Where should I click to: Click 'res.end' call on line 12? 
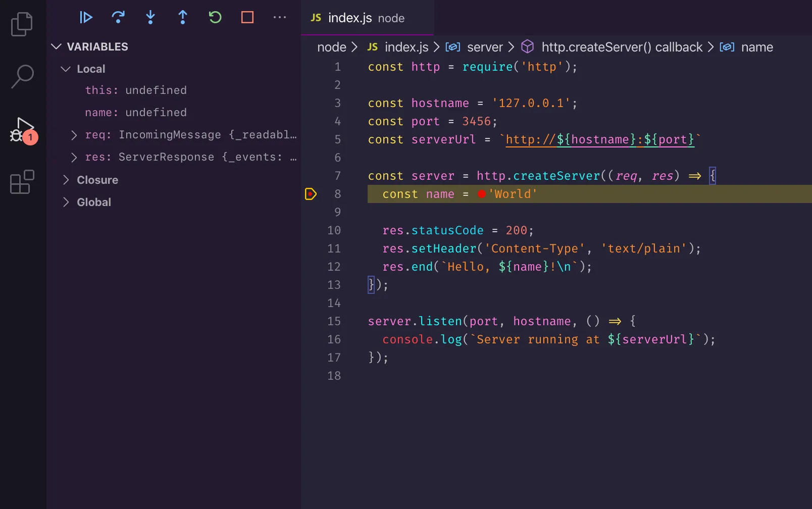point(408,267)
